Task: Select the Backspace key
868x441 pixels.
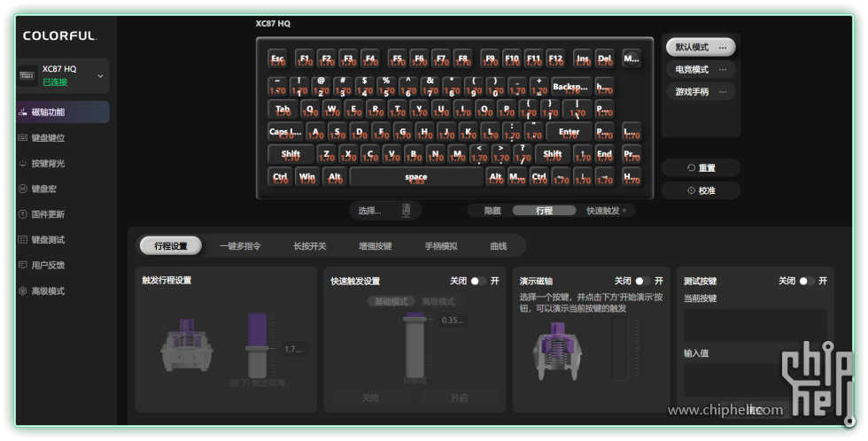Action: (570, 87)
